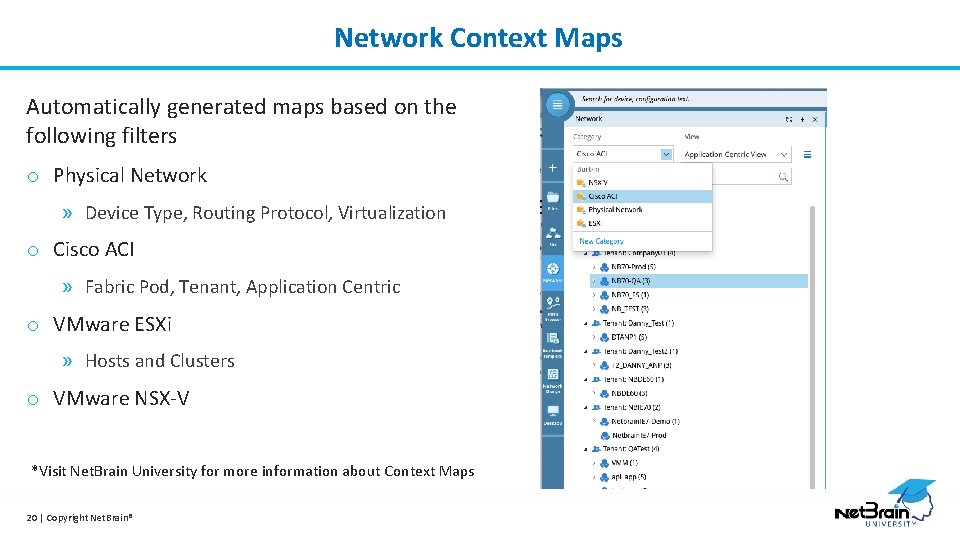960x540 pixels.
Task: Open the Files folder icon in sidebar
Action: (x=552, y=197)
